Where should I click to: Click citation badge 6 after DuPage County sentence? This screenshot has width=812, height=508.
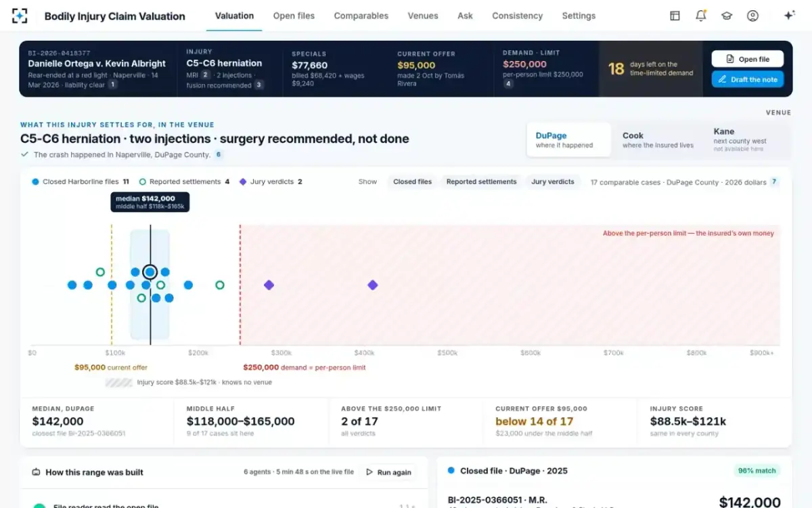[x=219, y=154]
